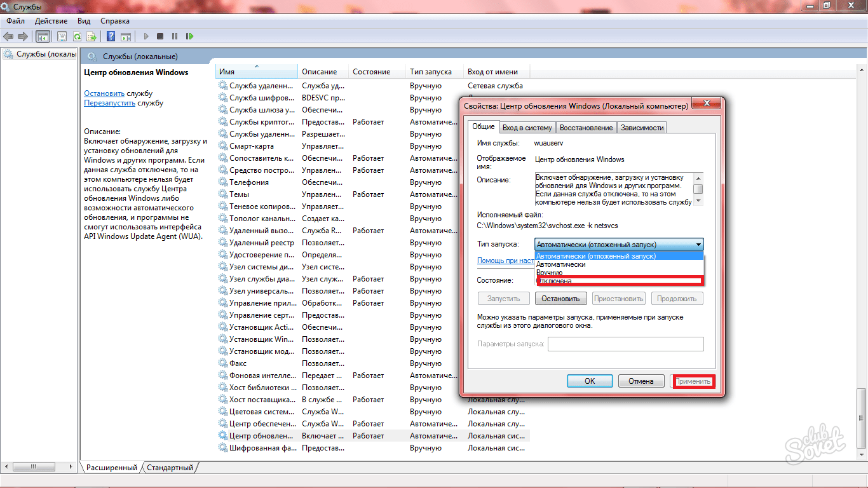The height and width of the screenshot is (488, 868).
Task: Click the Stop service toolbar icon
Action: coord(160,37)
